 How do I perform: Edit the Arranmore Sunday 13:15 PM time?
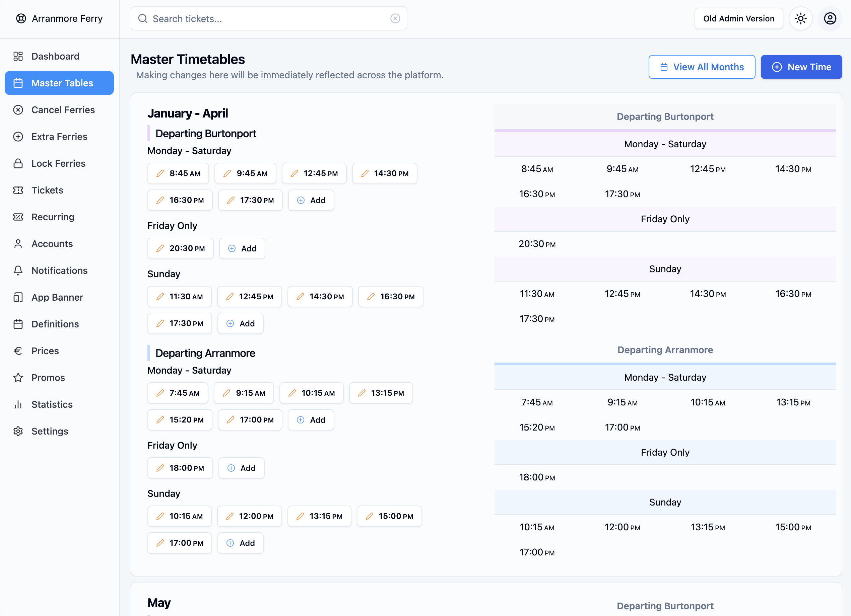coord(319,516)
